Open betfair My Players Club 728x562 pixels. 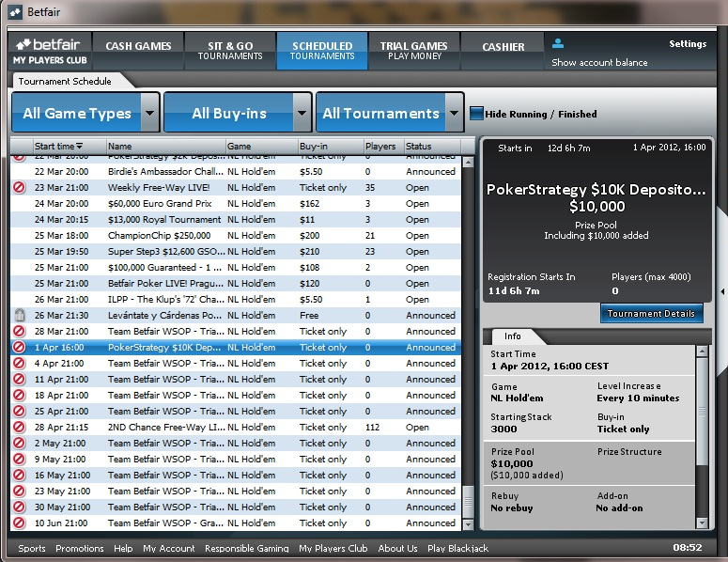click(x=50, y=51)
